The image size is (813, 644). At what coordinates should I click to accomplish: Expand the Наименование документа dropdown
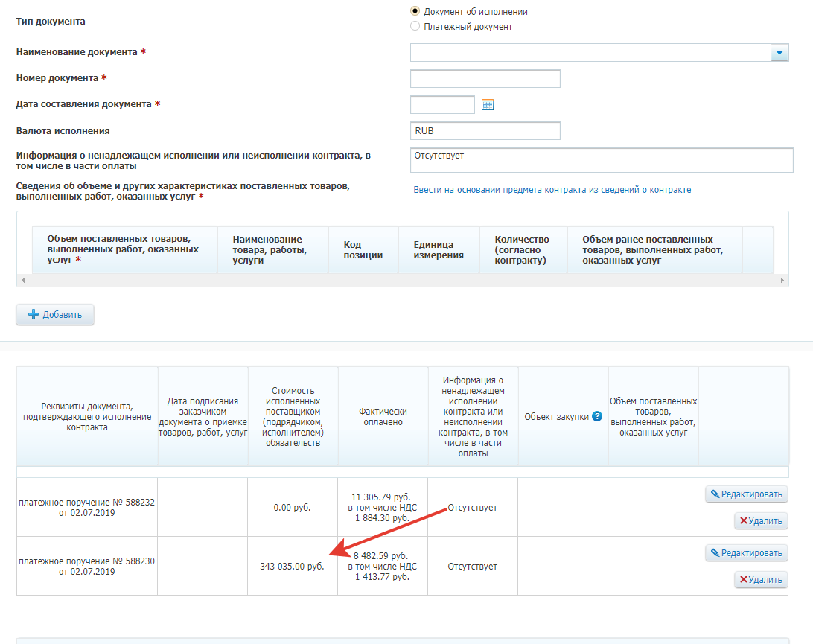(x=779, y=53)
